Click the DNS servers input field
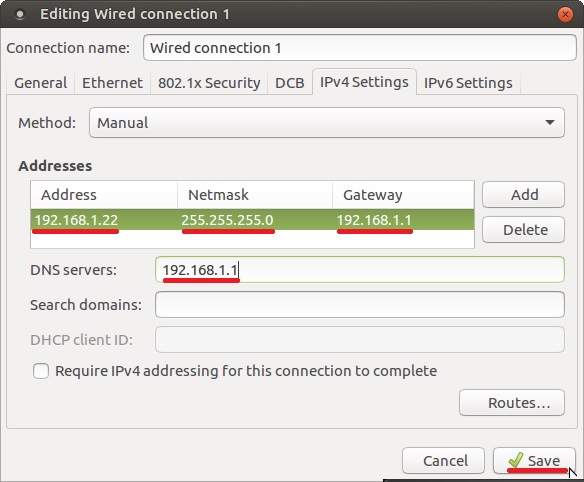 pyautogui.click(x=360, y=269)
